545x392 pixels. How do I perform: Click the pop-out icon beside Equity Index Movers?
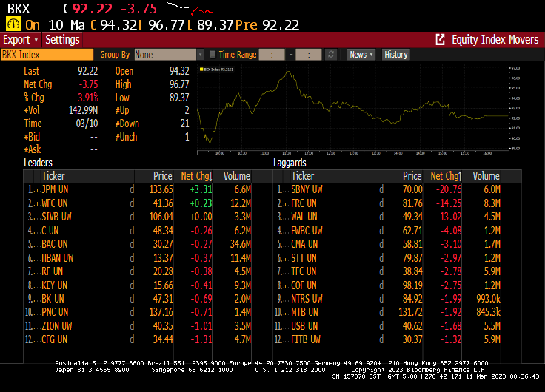(440, 40)
